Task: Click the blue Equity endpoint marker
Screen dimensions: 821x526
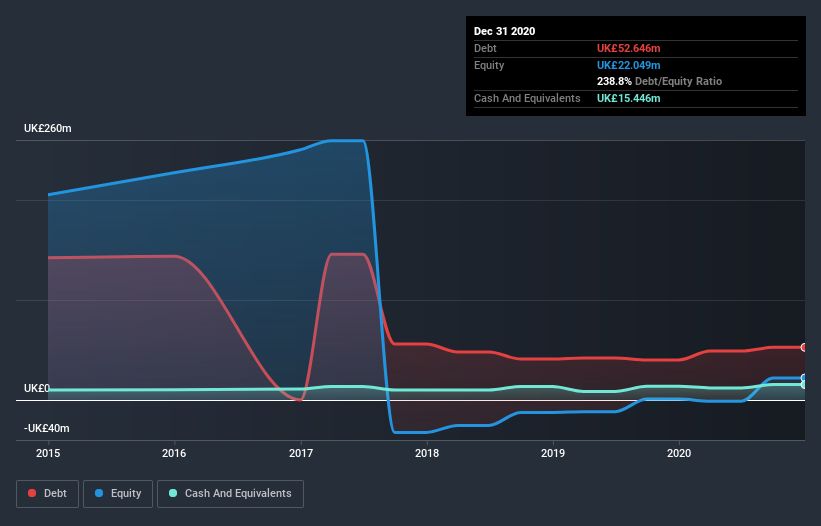Action: [804, 378]
